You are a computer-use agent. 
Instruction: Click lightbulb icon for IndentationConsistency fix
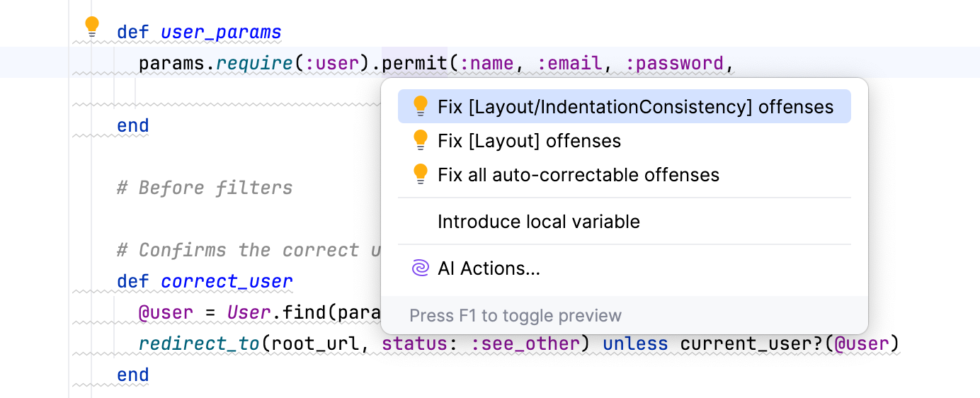[421, 107]
